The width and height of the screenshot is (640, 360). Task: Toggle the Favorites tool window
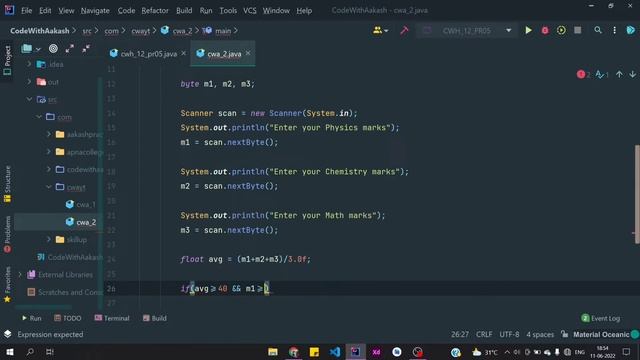tap(7, 284)
